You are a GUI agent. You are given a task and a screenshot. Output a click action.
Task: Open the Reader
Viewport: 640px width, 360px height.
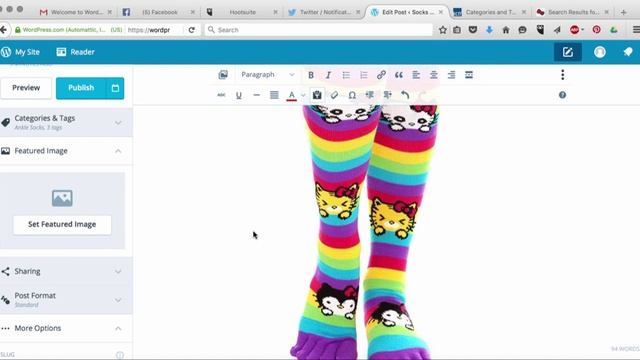(76, 52)
